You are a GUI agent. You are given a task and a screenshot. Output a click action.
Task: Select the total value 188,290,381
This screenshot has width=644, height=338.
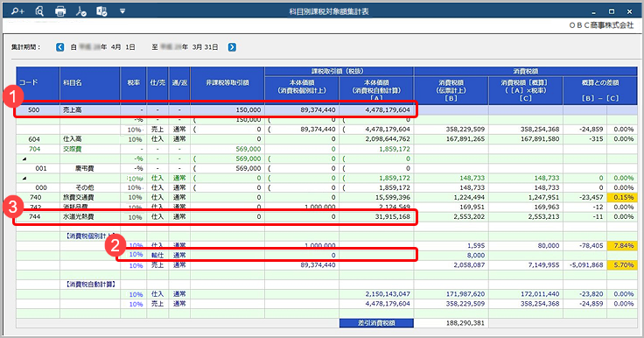click(x=465, y=323)
